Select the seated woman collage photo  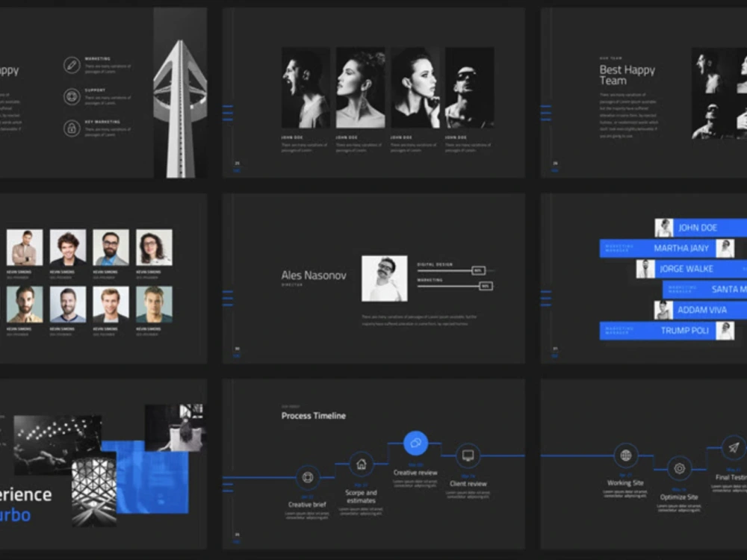tap(175, 428)
